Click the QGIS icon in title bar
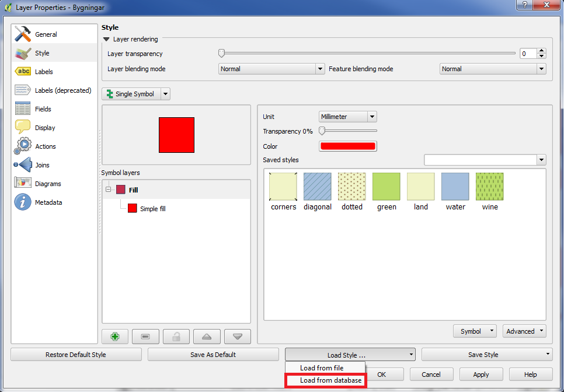The width and height of the screenshot is (564, 392). (8, 7)
